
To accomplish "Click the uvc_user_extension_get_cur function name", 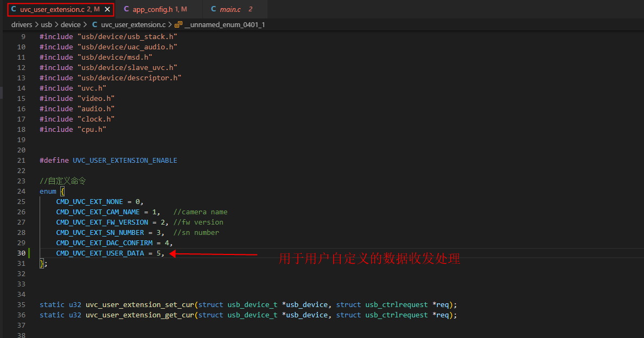I will (x=139, y=315).
